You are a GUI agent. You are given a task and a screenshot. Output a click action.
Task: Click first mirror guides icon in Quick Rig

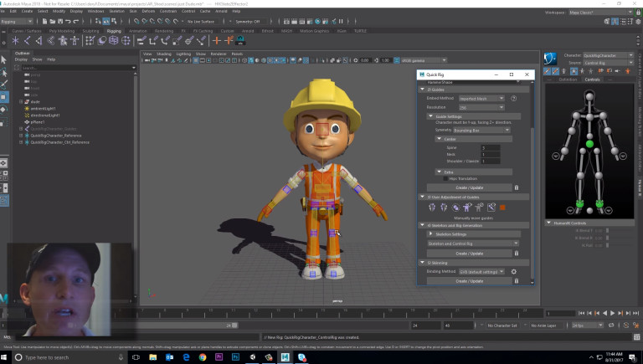click(x=432, y=208)
